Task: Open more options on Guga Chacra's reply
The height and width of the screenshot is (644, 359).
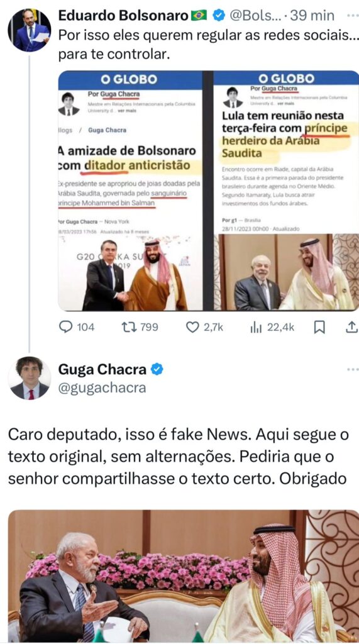Action: click(x=353, y=370)
